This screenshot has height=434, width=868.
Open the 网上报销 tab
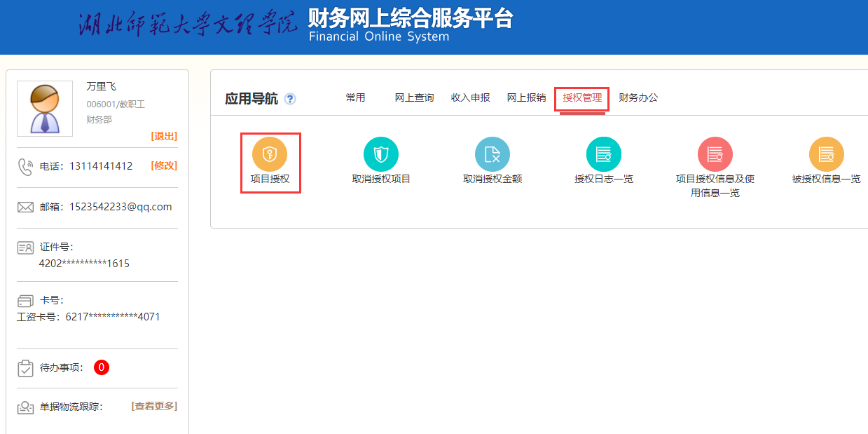[x=526, y=97]
